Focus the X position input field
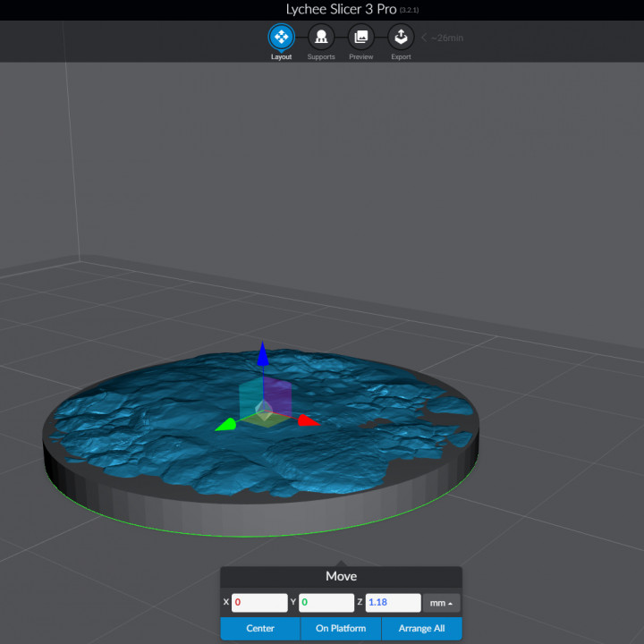 [259, 603]
